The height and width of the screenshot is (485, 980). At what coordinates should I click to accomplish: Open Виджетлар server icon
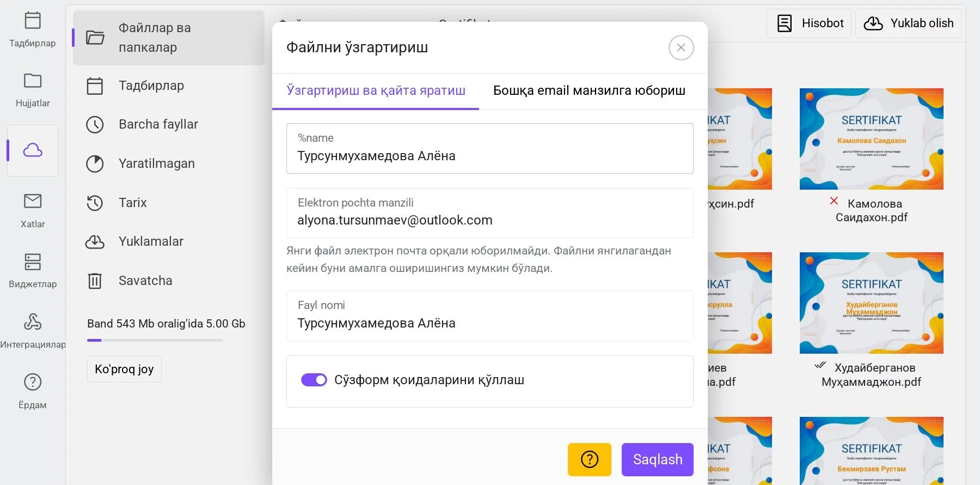(33, 262)
